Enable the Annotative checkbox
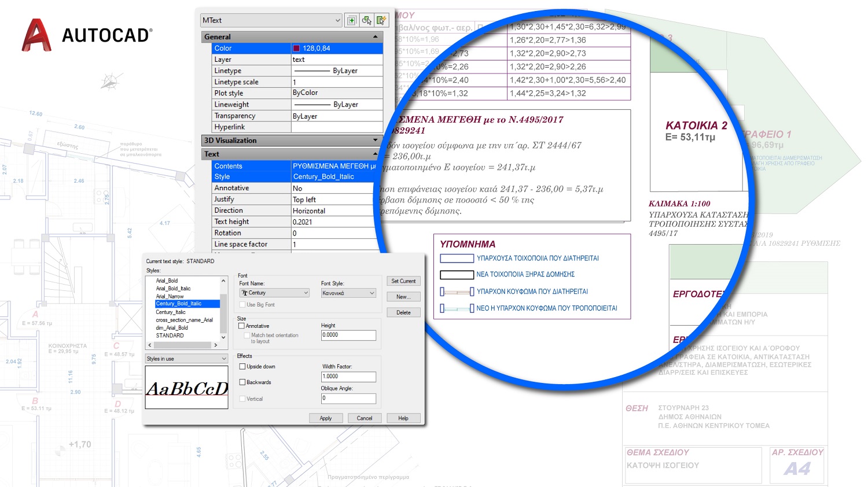 241,326
